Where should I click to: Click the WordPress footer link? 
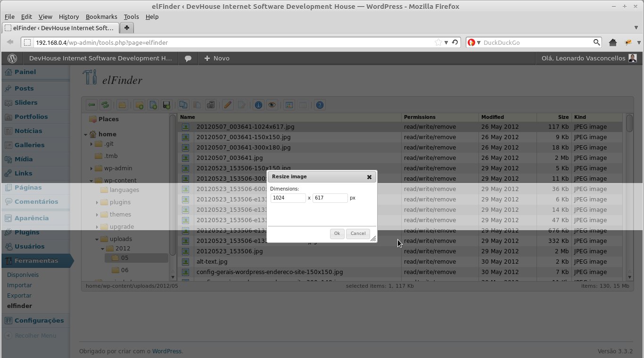coord(166,351)
